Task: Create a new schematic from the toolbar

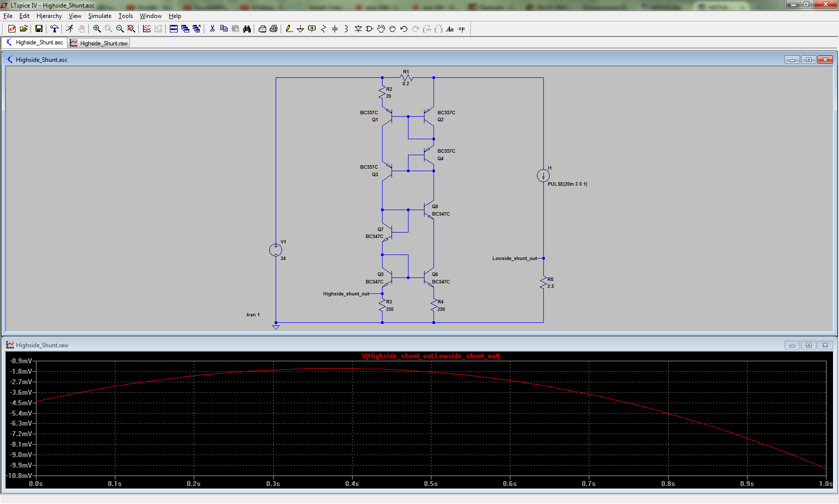Action: coord(12,29)
